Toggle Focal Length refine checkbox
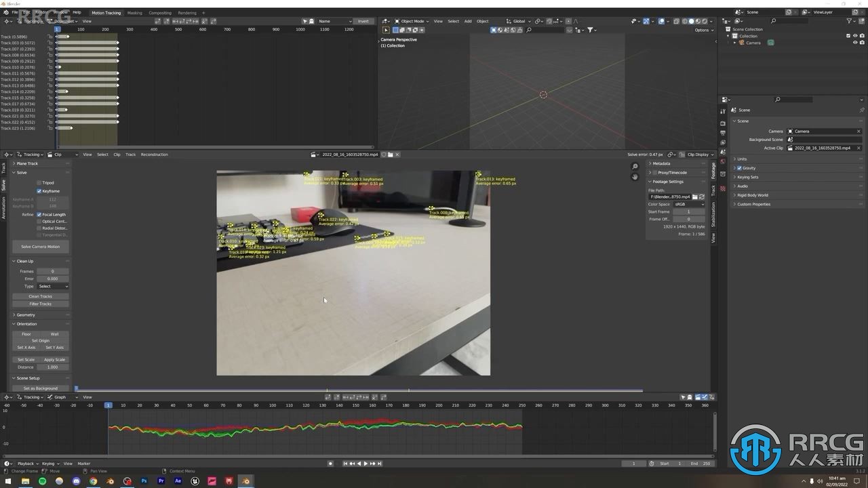 [x=39, y=214]
